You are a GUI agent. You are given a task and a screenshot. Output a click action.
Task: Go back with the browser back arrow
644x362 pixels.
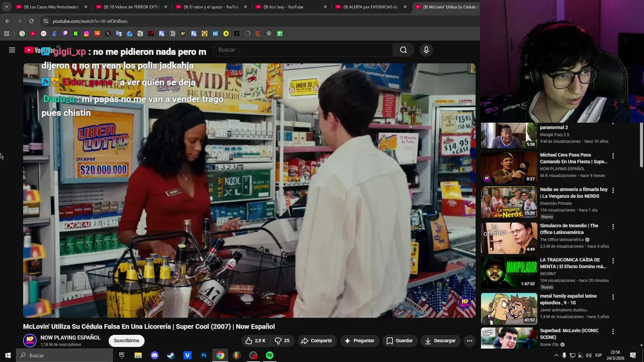(7, 21)
